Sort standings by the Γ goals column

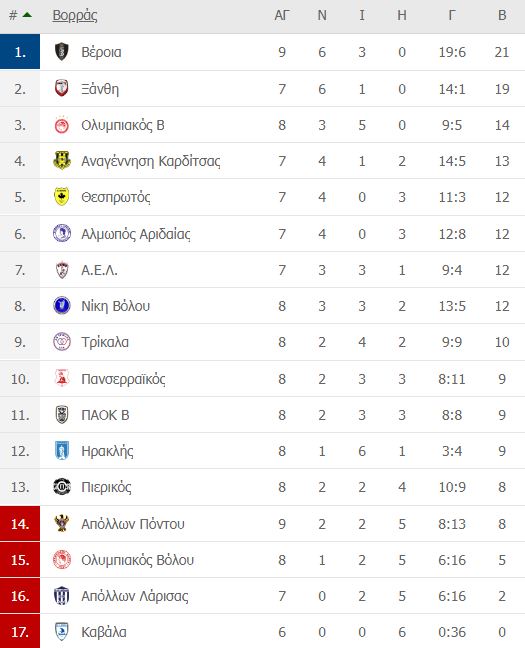[452, 16]
